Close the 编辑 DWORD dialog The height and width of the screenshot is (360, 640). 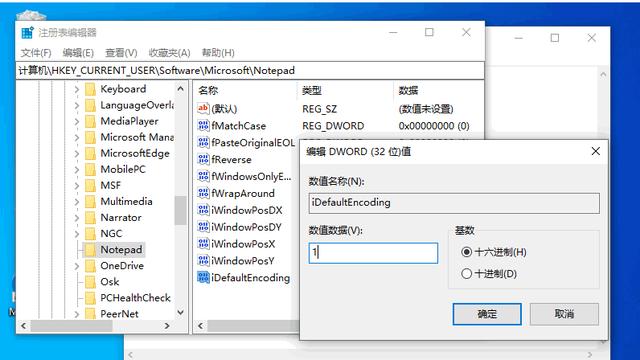(x=596, y=151)
